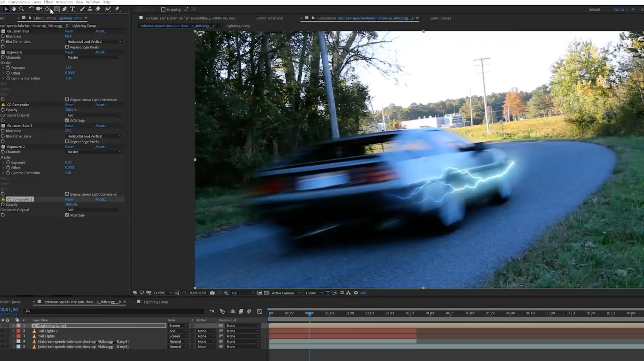
Task: Switch to the Lightning Comp timeline tab
Action: click(156, 302)
